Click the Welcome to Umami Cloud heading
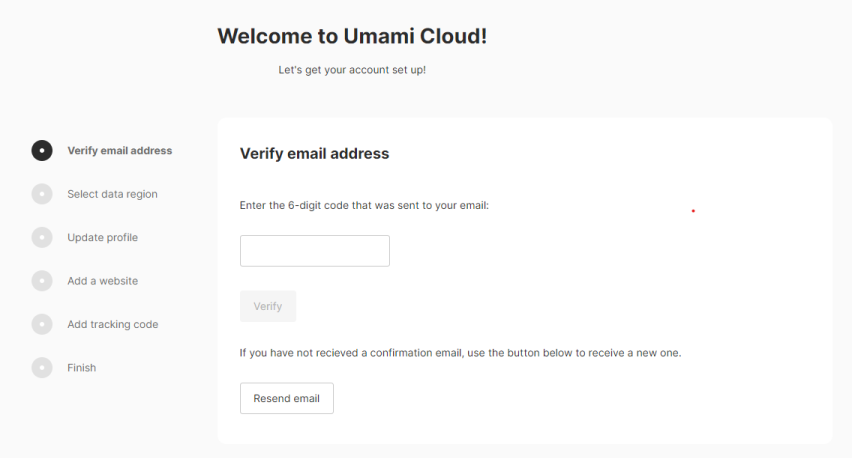Screen dimensions: 852x458 pyautogui.click(x=352, y=37)
